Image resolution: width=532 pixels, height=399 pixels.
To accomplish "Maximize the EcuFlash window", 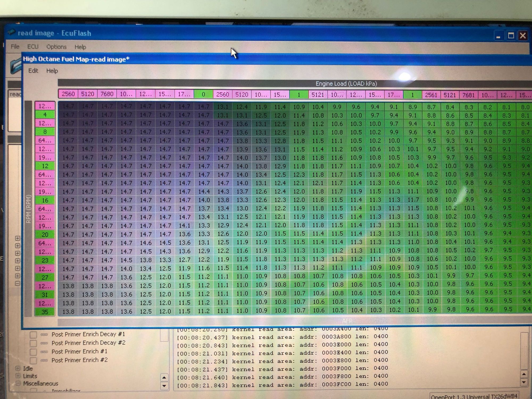I will pyautogui.click(x=511, y=36).
